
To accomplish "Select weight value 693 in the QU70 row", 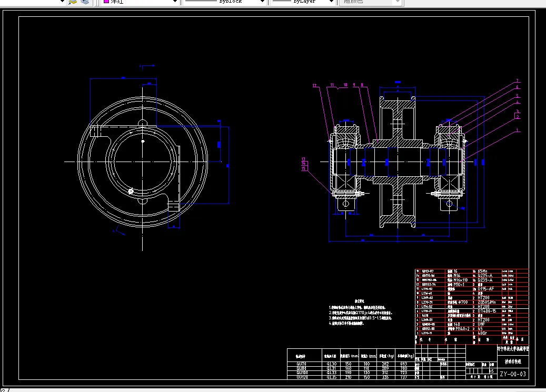I will click(404, 364).
